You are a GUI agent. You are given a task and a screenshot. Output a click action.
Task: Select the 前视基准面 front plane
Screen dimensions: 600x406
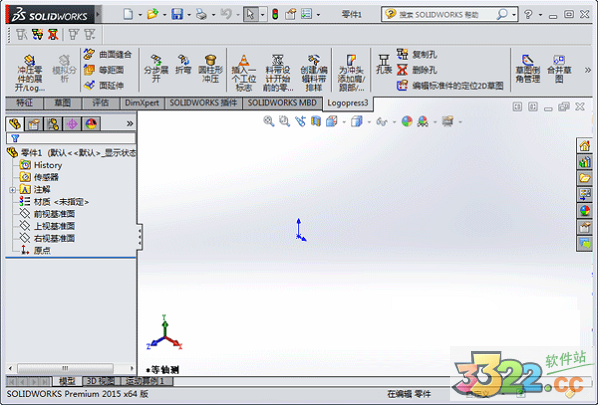pos(47,214)
